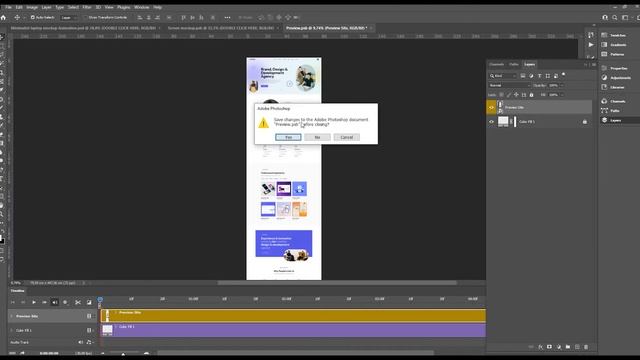Open the three-dots more options icon
This screenshot has width=640, height=360.
[x=227, y=18]
